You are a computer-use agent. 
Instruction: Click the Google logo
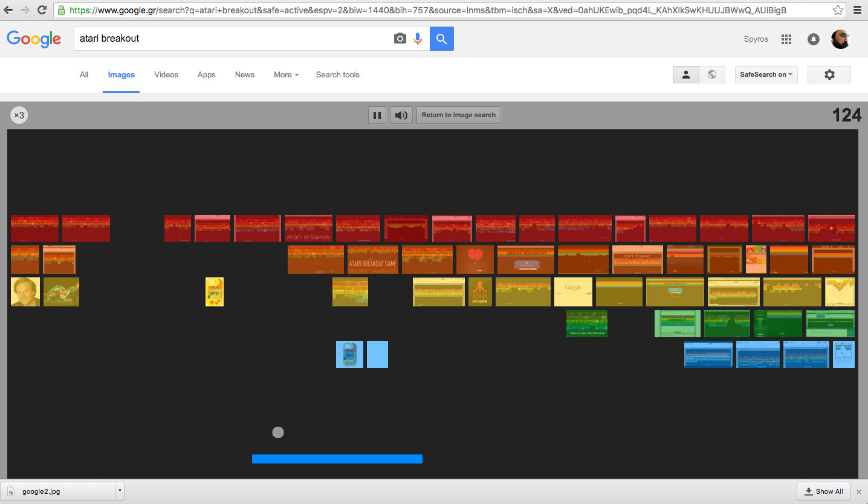34,39
